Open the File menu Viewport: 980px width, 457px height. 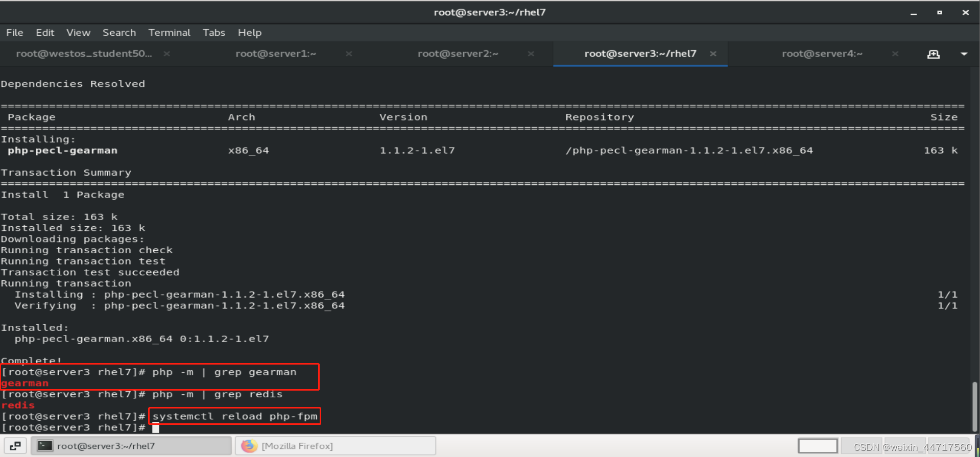tap(14, 33)
